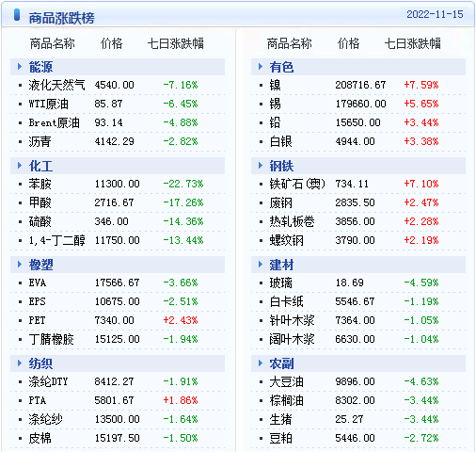Open commodity 涤纶纱
476x452 pixels.
pos(45,419)
